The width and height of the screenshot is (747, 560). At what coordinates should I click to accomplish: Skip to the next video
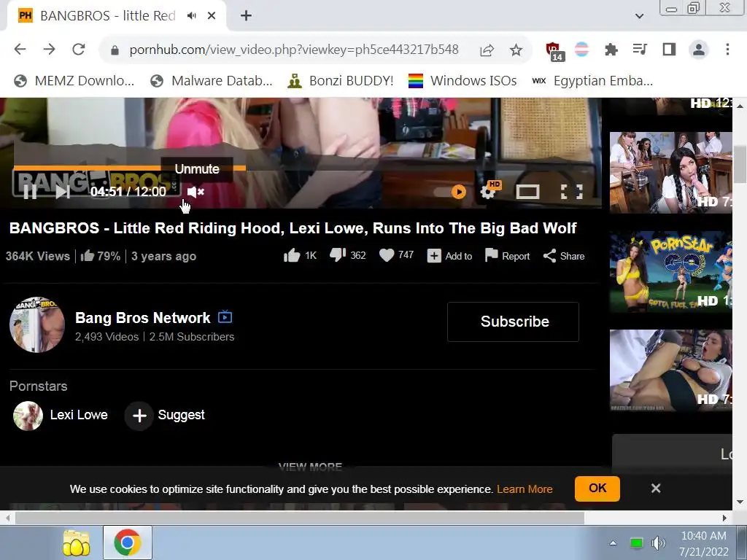[x=63, y=192]
